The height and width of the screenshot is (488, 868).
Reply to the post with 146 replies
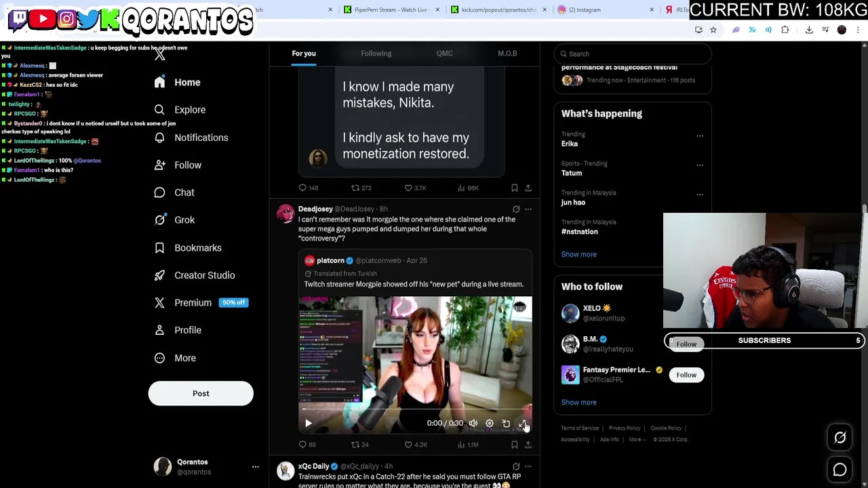coord(309,188)
